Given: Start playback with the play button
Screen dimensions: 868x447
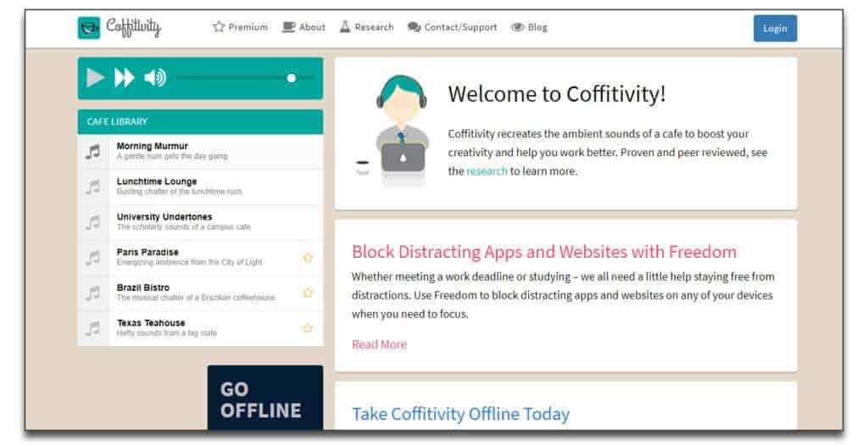Looking at the screenshot, I should click(x=95, y=78).
